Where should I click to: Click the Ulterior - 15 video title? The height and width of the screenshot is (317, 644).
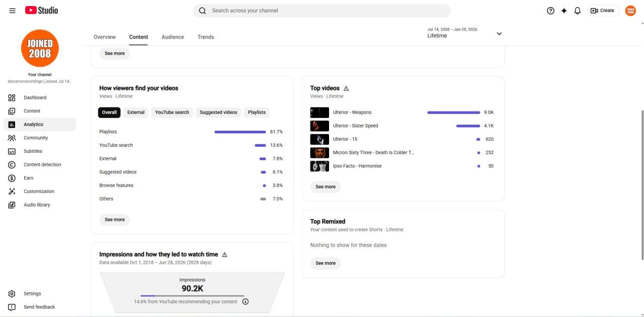coord(345,139)
